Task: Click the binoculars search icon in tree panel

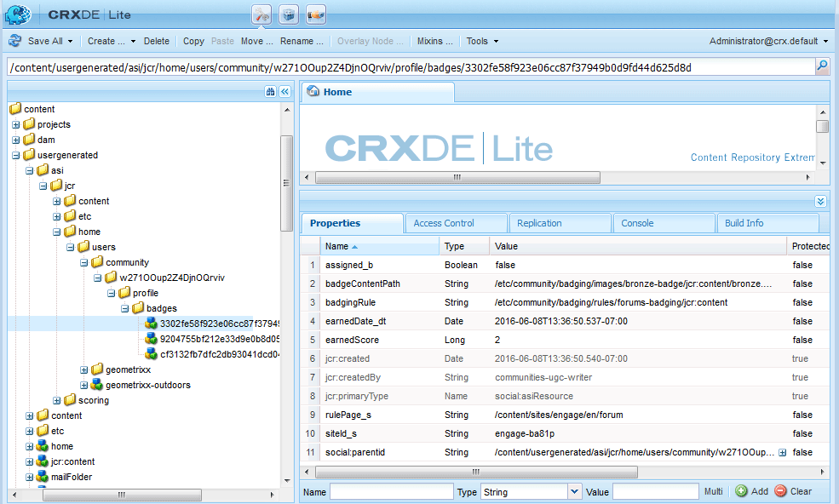Action: point(270,91)
